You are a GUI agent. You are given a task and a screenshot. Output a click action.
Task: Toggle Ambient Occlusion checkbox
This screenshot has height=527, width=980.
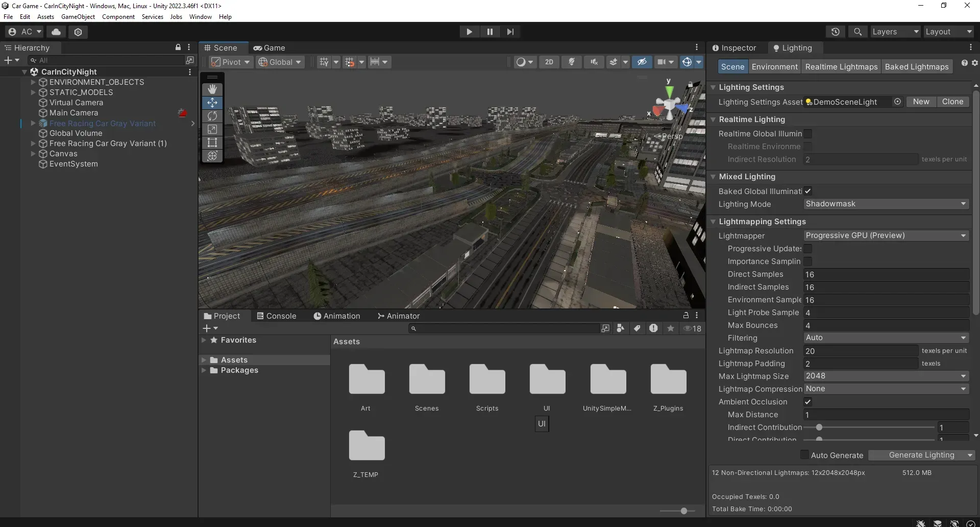808,402
